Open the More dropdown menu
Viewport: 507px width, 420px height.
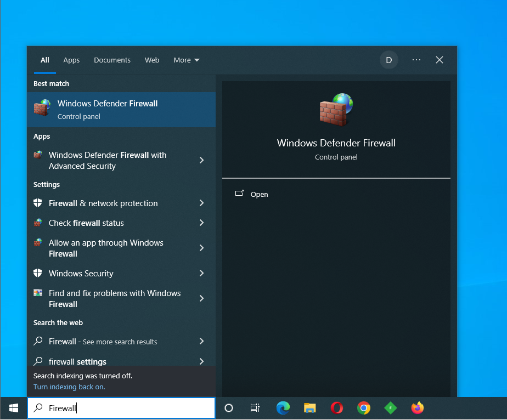187,60
